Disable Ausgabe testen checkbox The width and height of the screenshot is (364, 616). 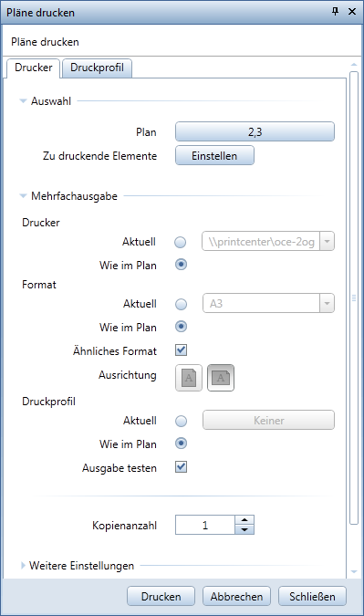[181, 467]
